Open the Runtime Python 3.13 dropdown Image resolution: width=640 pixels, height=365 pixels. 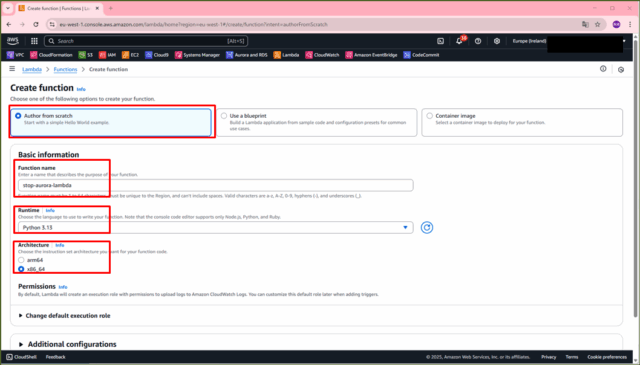tap(216, 227)
